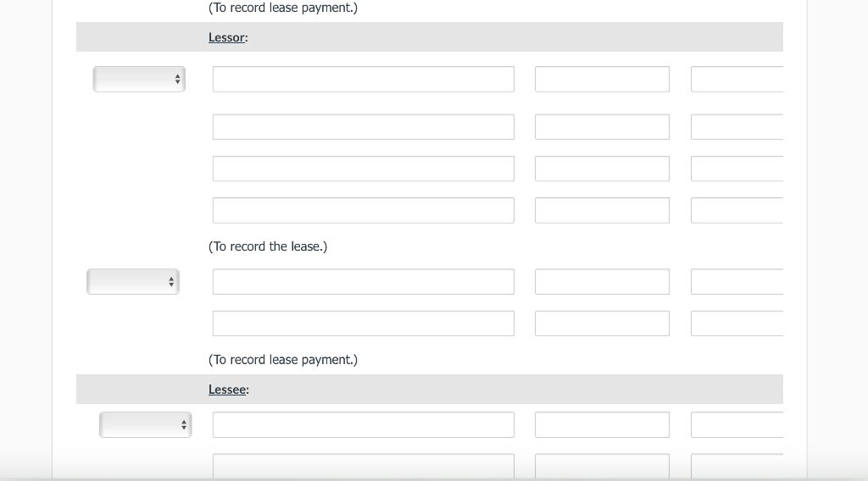The image size is (868, 481).
Task: Click middle amount field in Lessor's first row
Action: click(602, 80)
